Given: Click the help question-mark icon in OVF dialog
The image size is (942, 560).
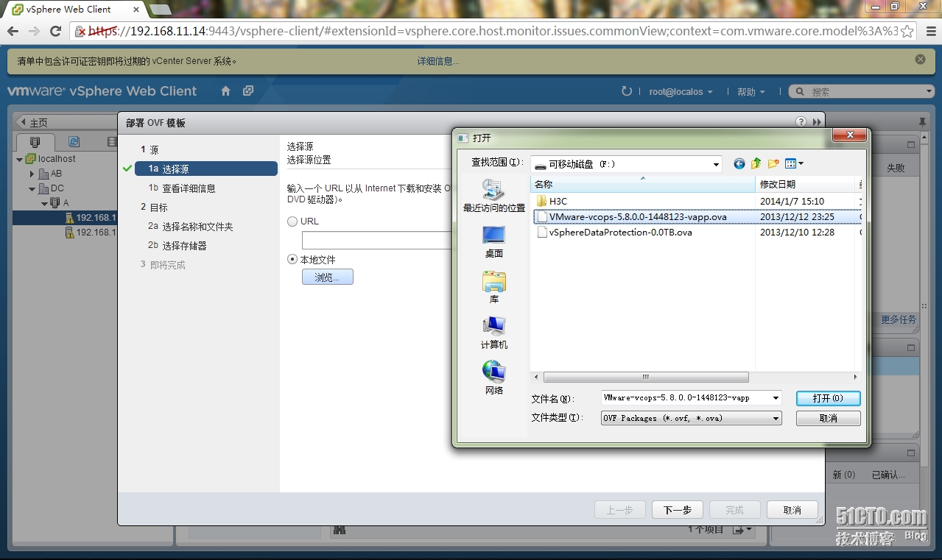Looking at the screenshot, I should click(801, 122).
